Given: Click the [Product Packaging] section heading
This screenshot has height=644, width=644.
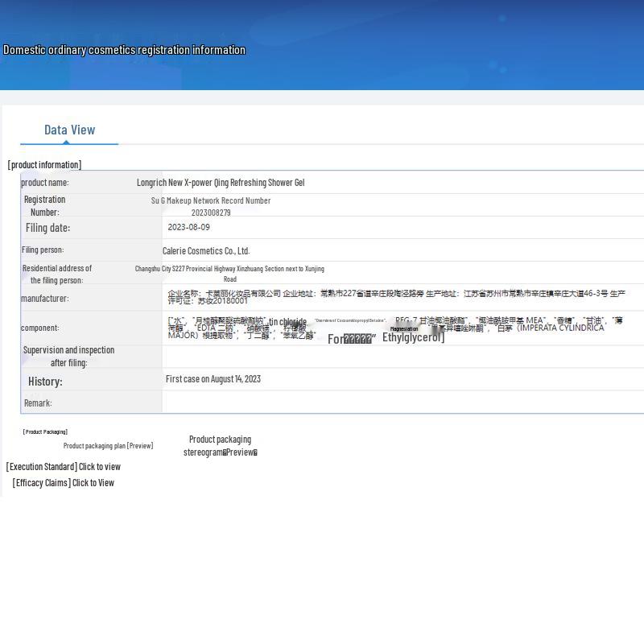Looking at the screenshot, I should tap(45, 431).
